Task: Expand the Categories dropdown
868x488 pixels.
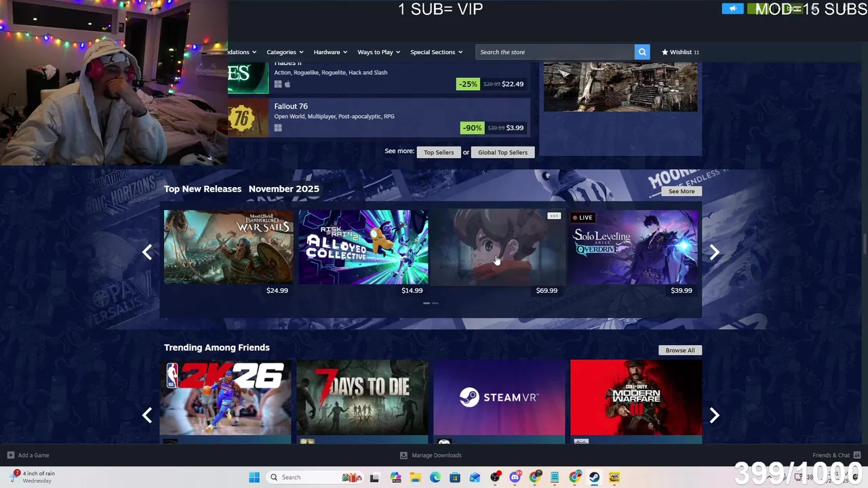Action: click(x=285, y=52)
